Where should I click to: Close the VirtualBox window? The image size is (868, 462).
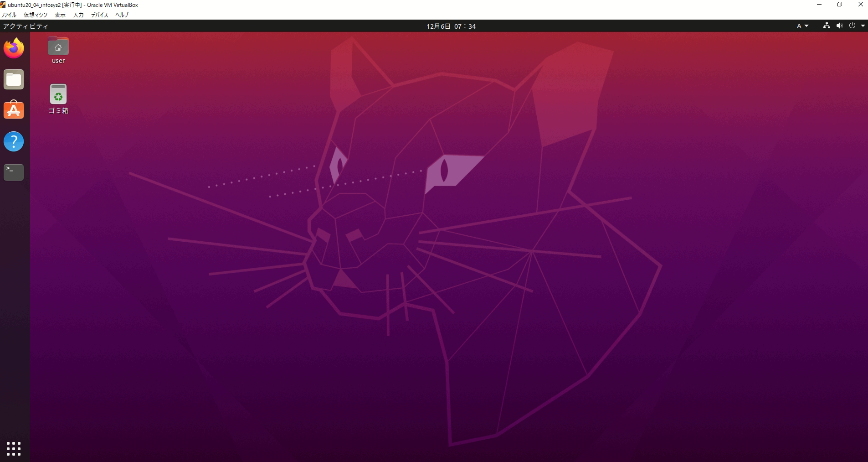click(861, 5)
